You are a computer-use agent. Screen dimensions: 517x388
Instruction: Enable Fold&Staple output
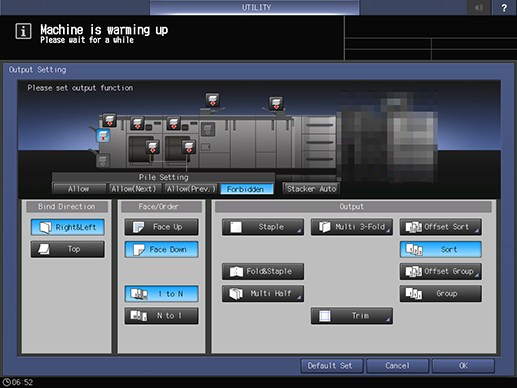[x=263, y=271]
